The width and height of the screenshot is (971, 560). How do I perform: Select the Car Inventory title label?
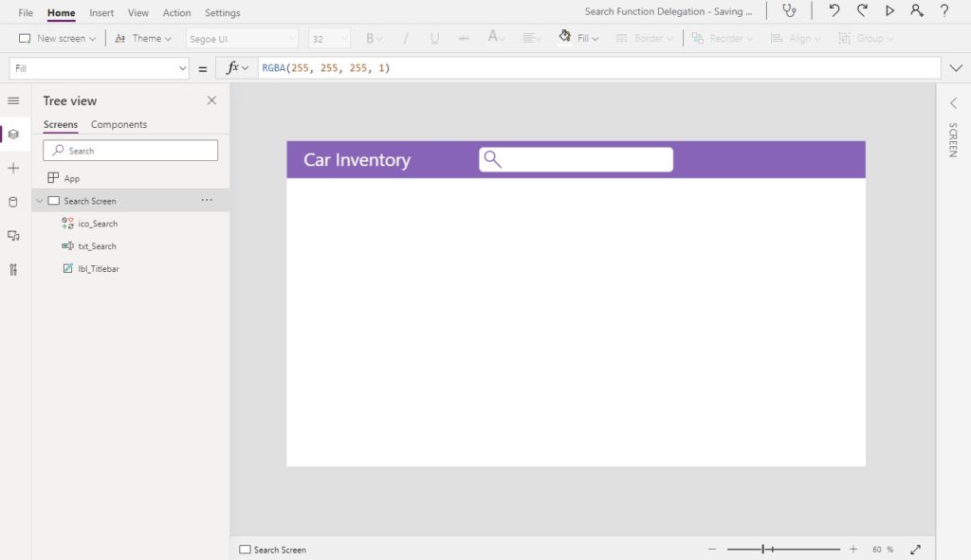357,160
